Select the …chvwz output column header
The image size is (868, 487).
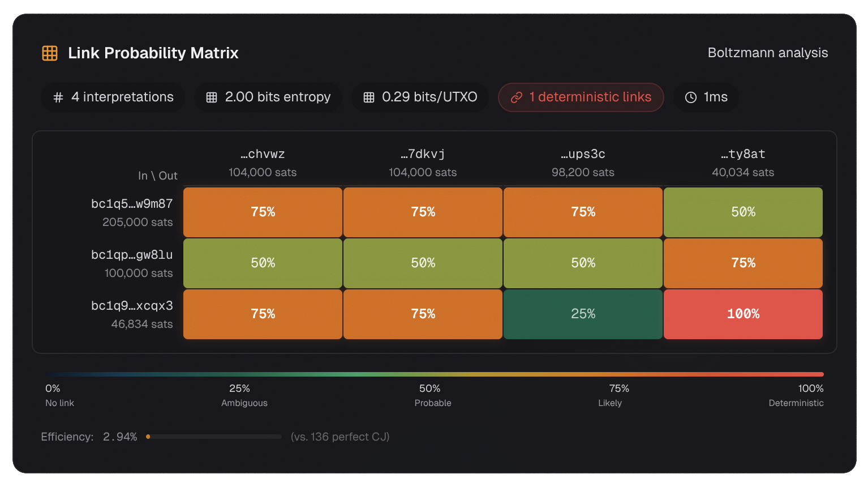(x=262, y=153)
